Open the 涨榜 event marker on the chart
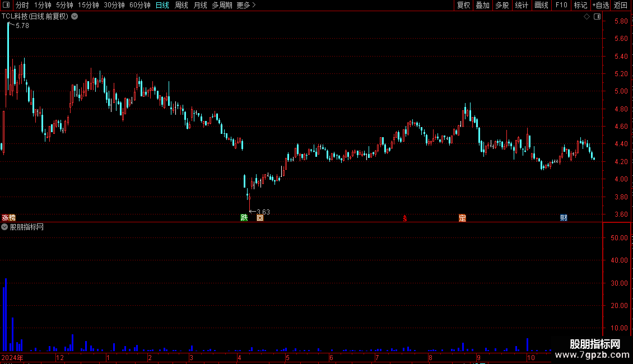633x364 pixels. [x=8, y=218]
